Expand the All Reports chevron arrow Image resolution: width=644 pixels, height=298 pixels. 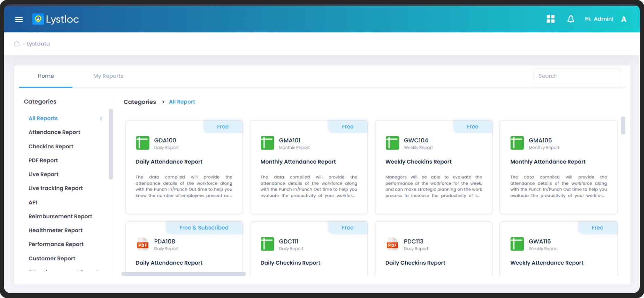101,119
